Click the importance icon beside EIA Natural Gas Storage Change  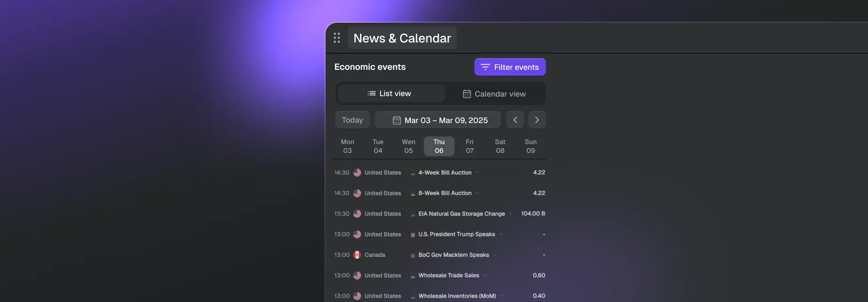pos(413,214)
